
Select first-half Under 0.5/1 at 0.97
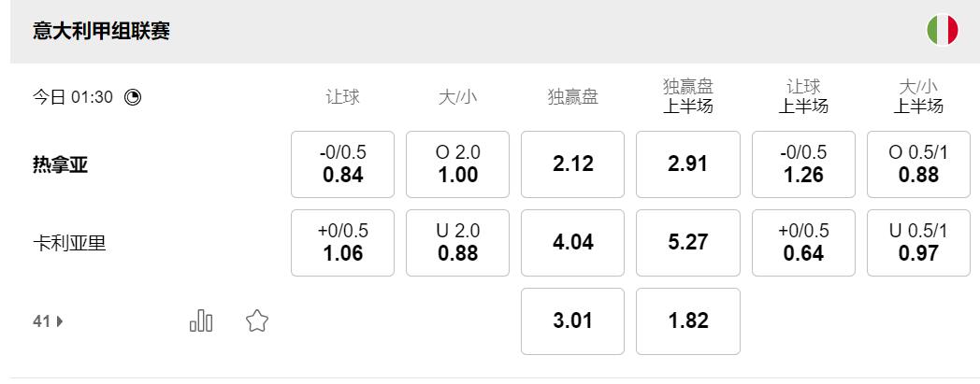tap(918, 243)
